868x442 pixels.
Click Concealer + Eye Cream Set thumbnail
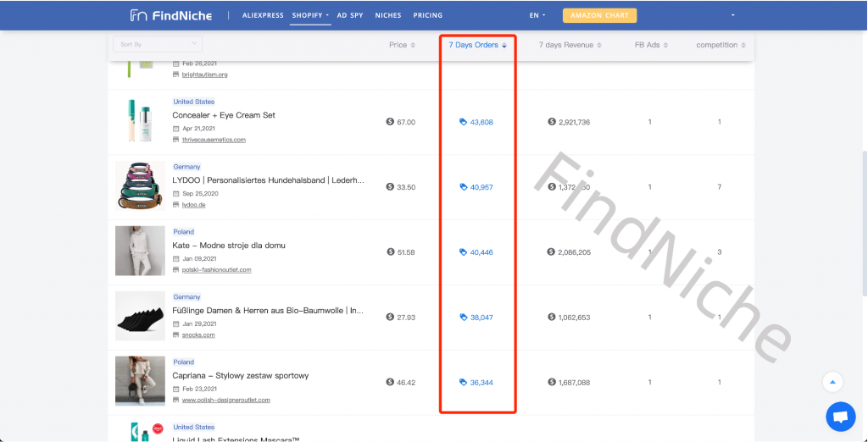point(140,121)
